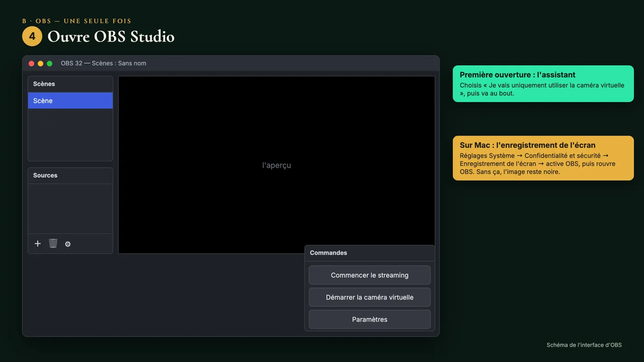This screenshot has height=362, width=644.
Task: Click the Sources panel header
Action: click(x=70, y=175)
